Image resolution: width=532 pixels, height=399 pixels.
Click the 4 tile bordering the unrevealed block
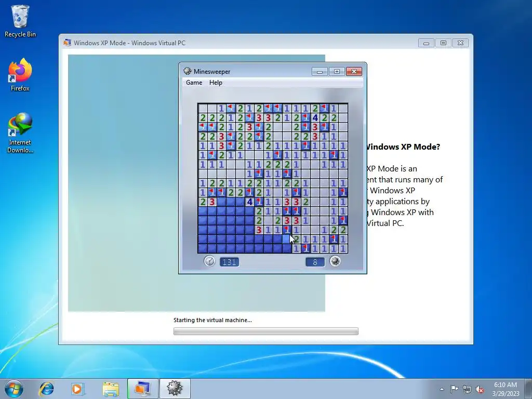pos(250,202)
